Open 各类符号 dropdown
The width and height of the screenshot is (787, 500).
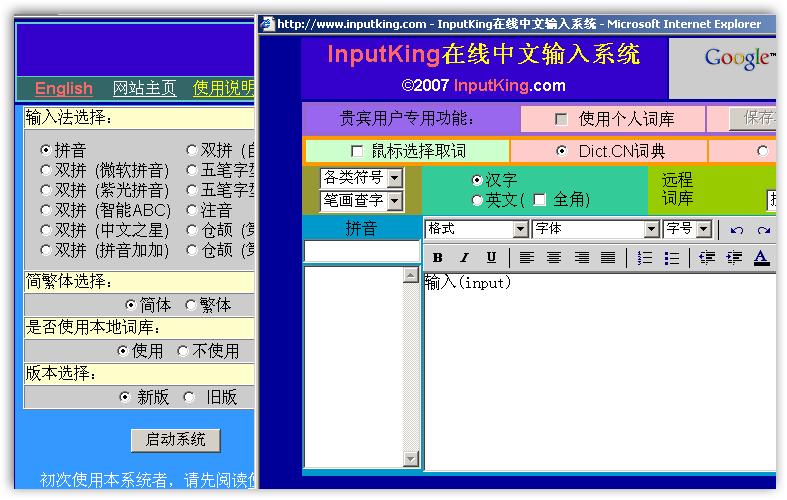point(362,178)
